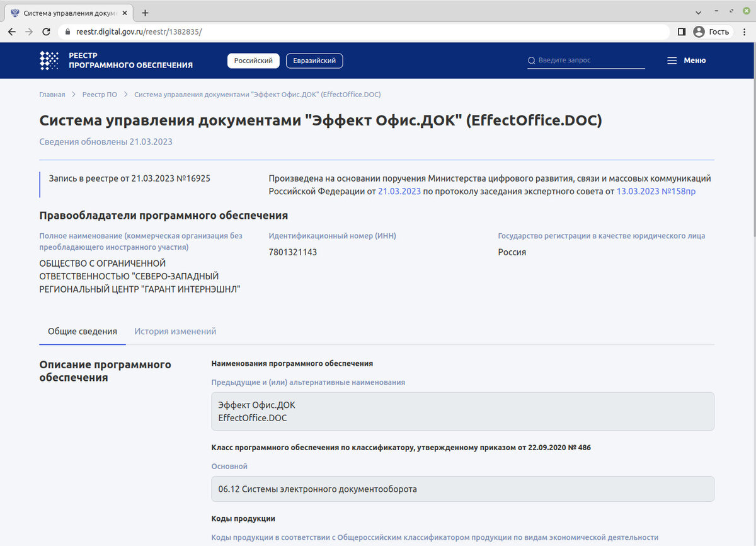Image resolution: width=756 pixels, height=546 pixels.
Task: Click the EffectOffice.DOC alternative name text
Action: coord(253,417)
